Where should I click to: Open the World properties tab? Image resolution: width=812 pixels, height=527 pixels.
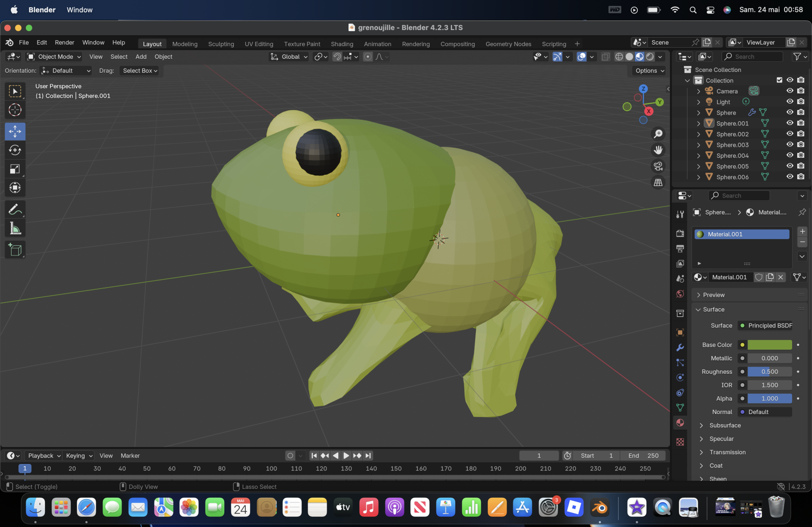point(680,294)
